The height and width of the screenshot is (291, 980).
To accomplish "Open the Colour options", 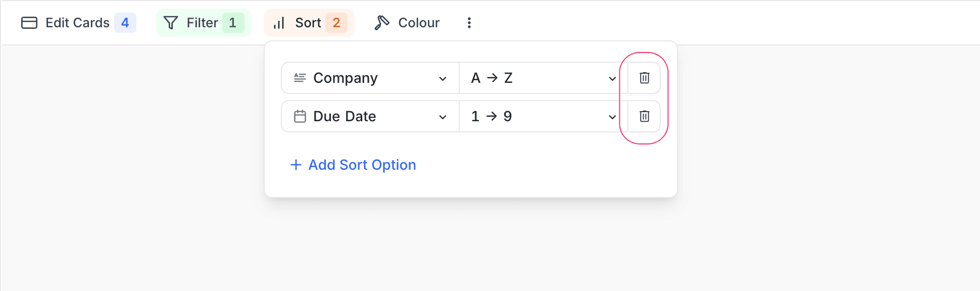I will pyautogui.click(x=418, y=23).
